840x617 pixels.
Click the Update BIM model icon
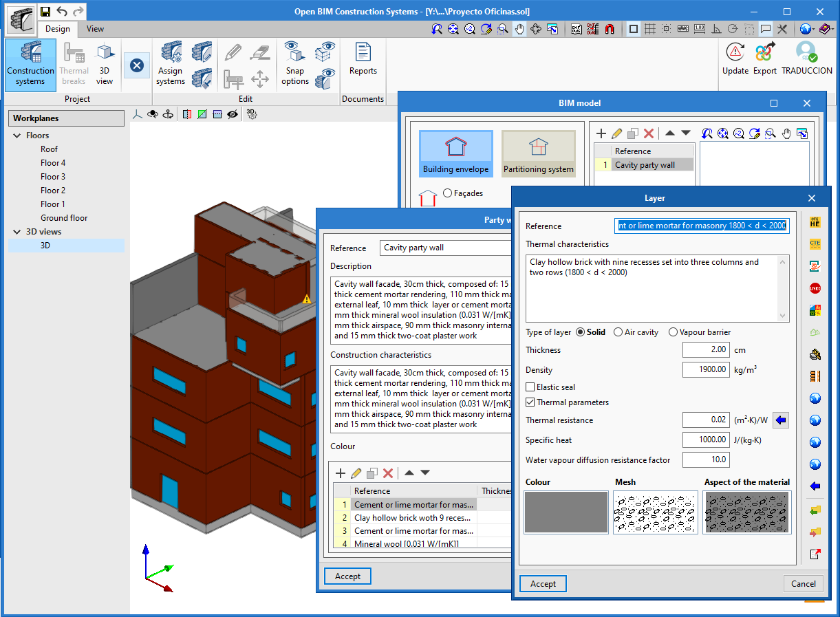735,58
